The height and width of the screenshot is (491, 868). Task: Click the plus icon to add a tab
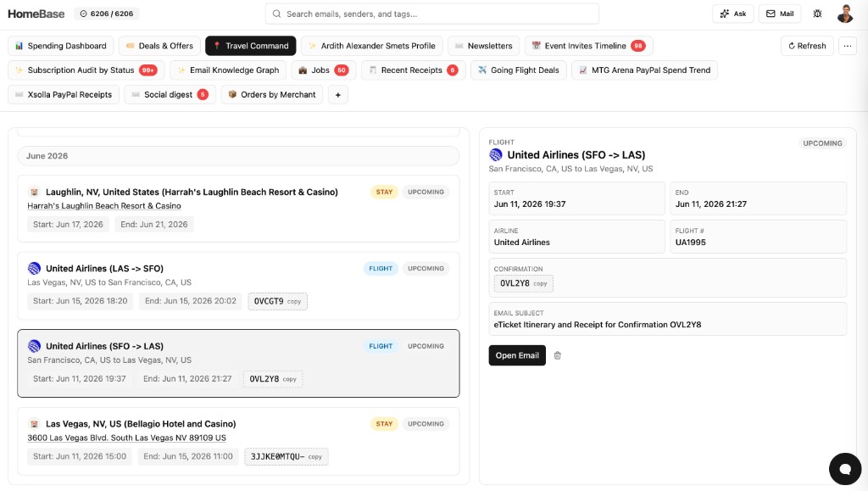(x=338, y=95)
